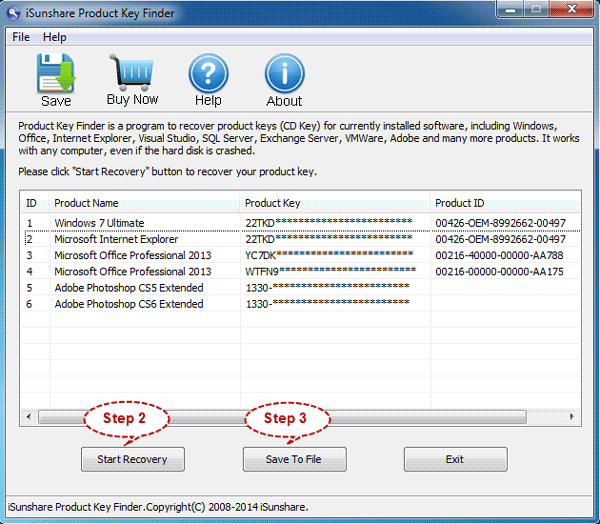Screen dimensions: 600x524
Task: Click Internet Explorer key 22TKD
Action: point(329,239)
